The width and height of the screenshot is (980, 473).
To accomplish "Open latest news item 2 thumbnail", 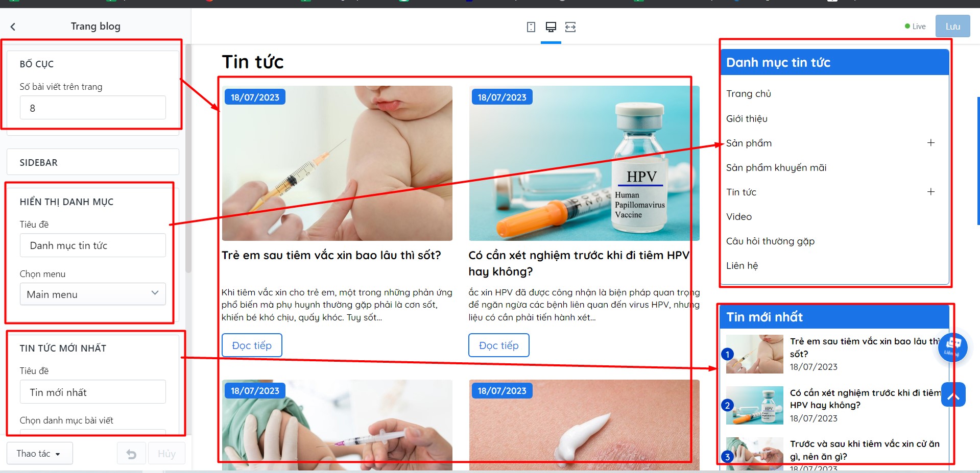I will click(755, 405).
